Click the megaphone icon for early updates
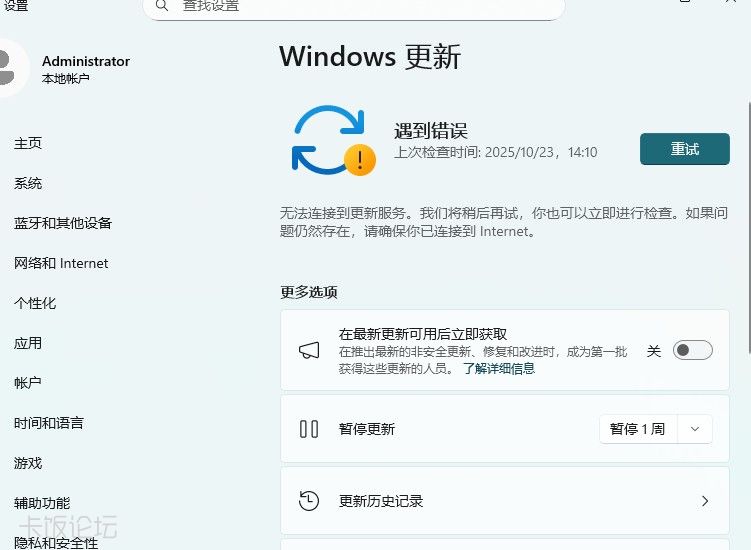The image size is (751, 550). 309,350
